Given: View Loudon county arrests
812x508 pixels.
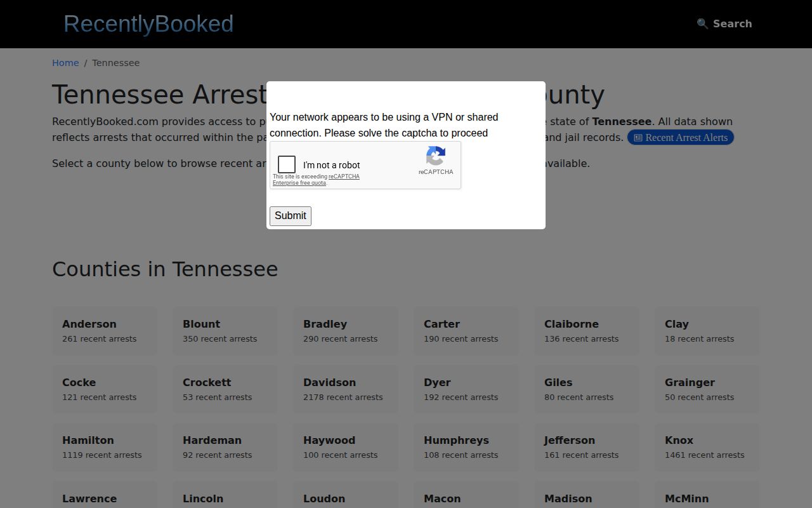Looking at the screenshot, I should point(346,495).
